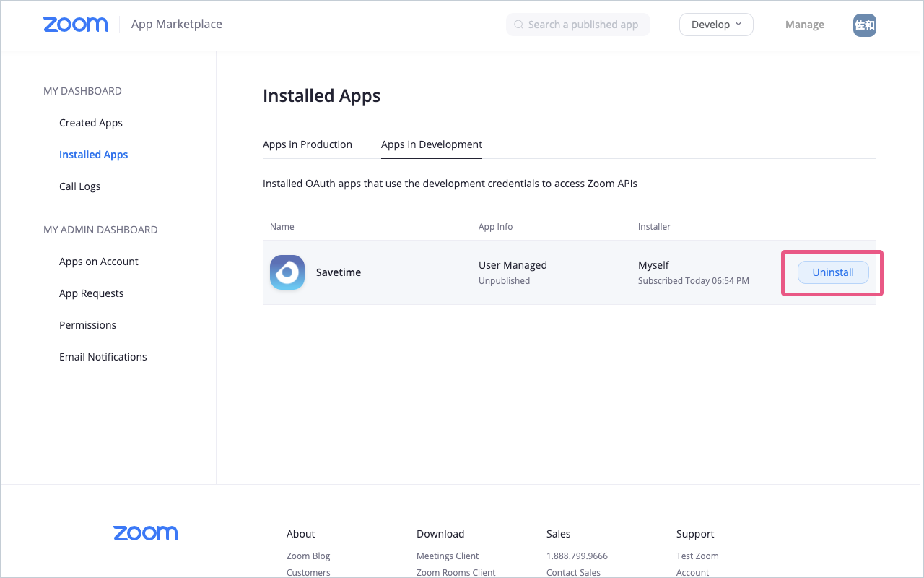Viewport: 924px width, 578px height.
Task: Click the Installer column header
Action: point(654,227)
